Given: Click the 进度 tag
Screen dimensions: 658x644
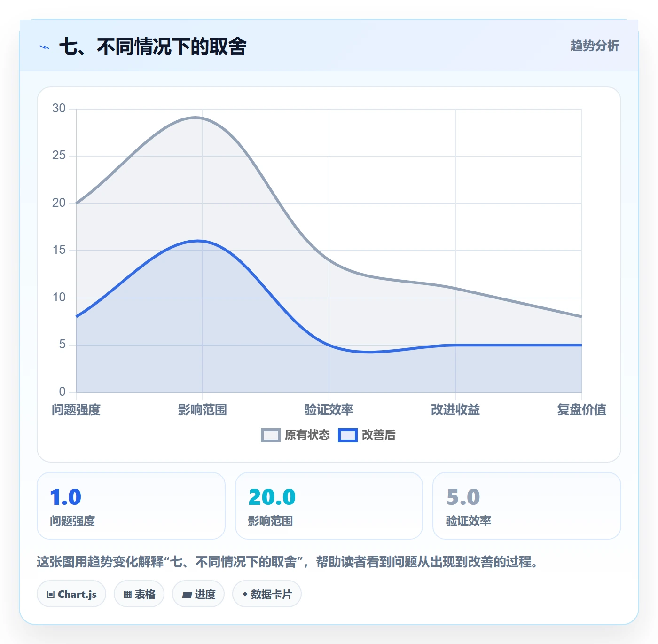Looking at the screenshot, I should click(x=198, y=594).
